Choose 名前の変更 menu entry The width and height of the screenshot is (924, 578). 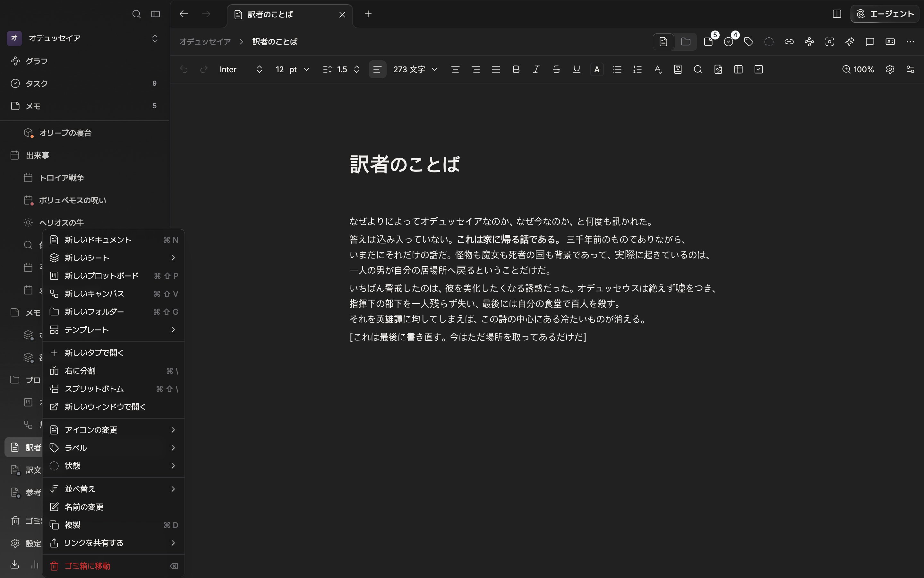[x=113, y=507]
